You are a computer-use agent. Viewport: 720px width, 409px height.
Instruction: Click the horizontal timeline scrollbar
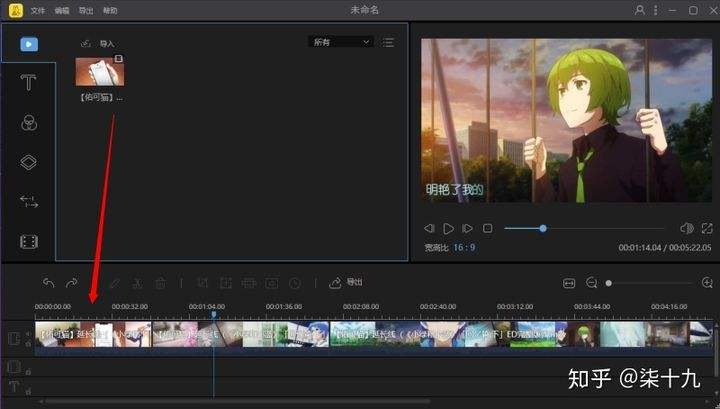point(236,402)
